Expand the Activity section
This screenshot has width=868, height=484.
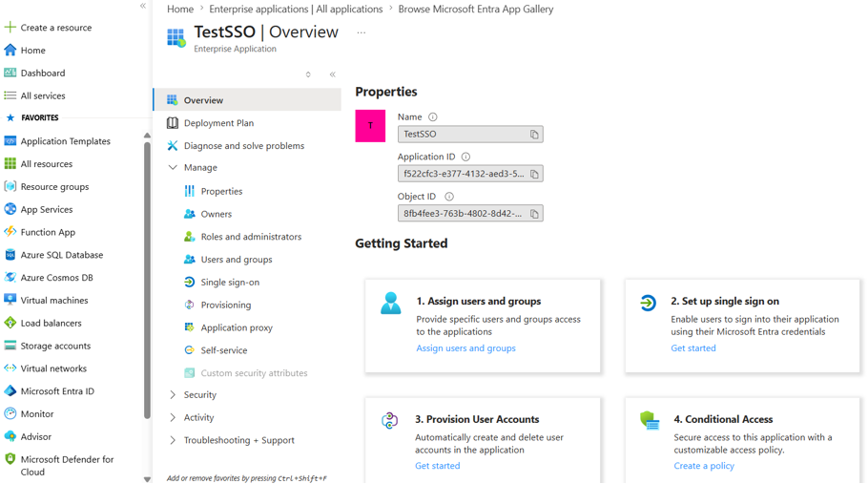coord(173,417)
